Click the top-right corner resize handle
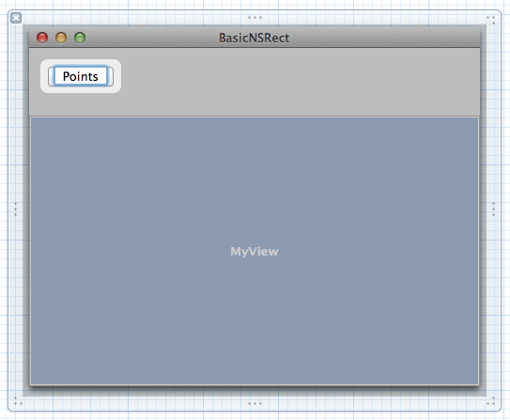This screenshot has height=420, width=510. [491, 20]
